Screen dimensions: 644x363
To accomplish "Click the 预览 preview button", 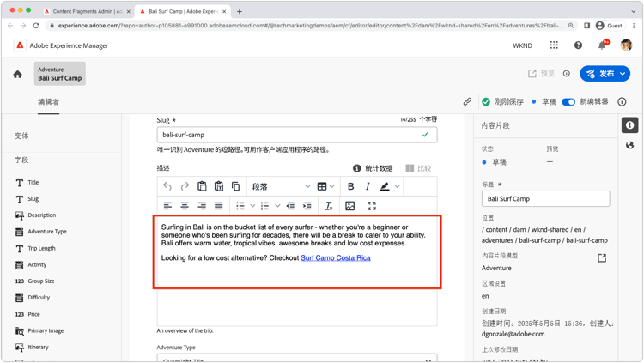I will 541,74.
